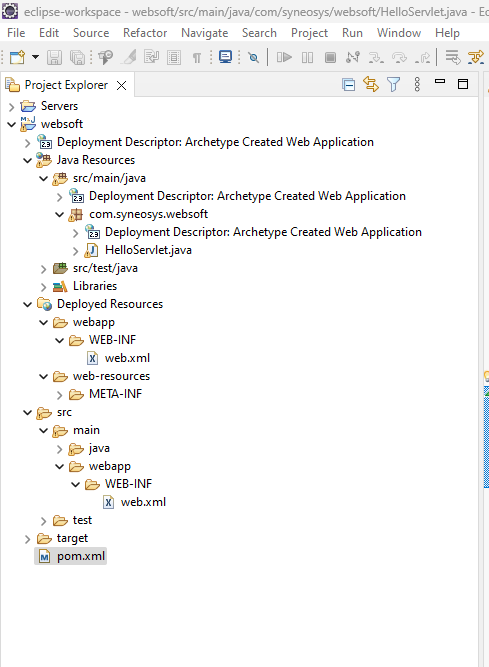Screen dimensions: 489x667
Task: Toggle Use Step Filters toolbar icon
Action: pyautogui.click(x=475, y=57)
